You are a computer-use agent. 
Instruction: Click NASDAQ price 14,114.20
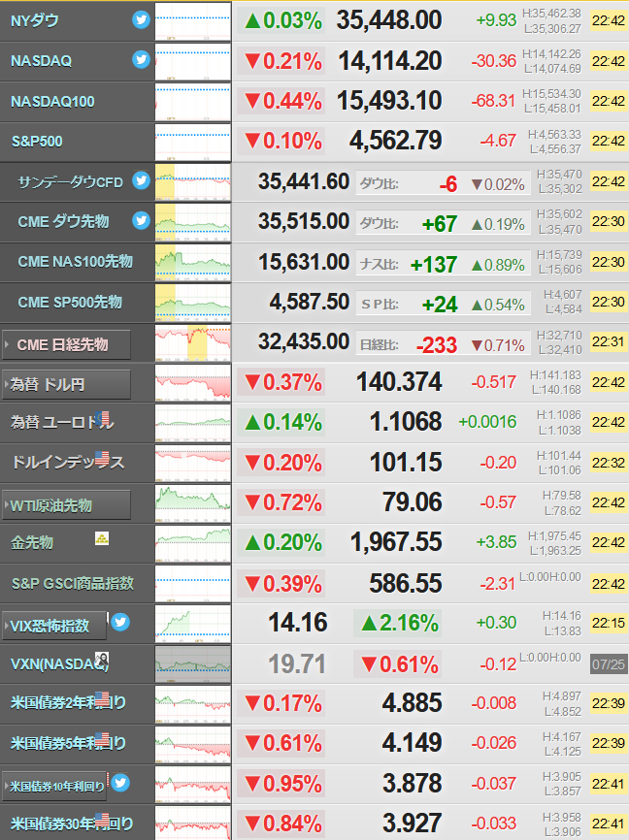click(x=390, y=60)
